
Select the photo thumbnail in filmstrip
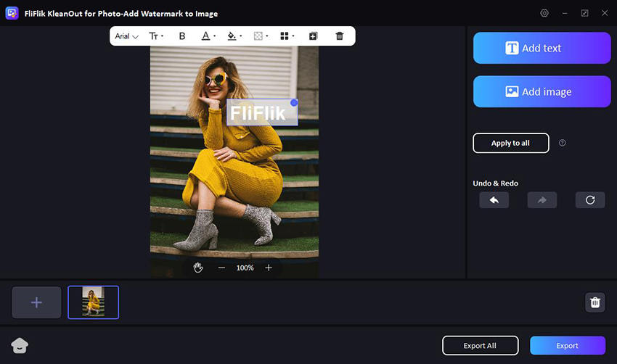click(93, 302)
